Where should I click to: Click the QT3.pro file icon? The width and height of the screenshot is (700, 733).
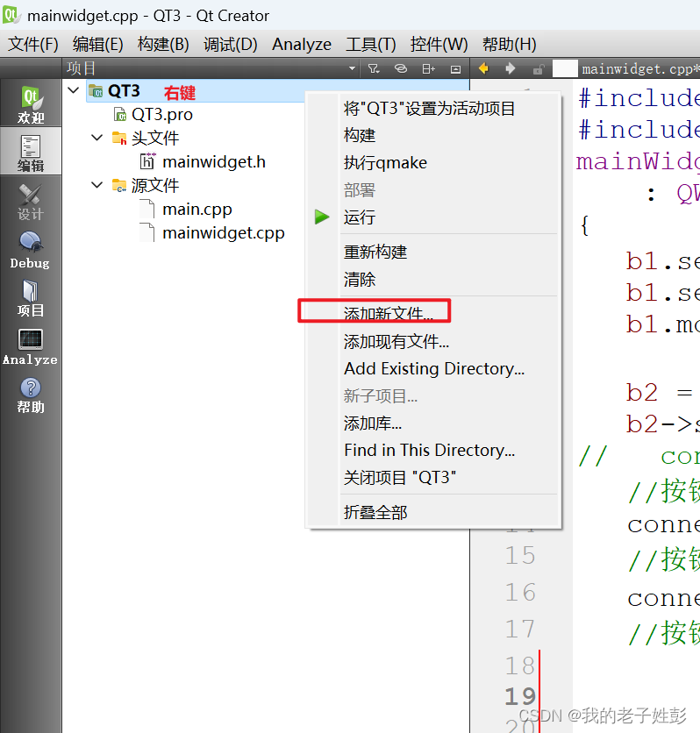coord(120,114)
